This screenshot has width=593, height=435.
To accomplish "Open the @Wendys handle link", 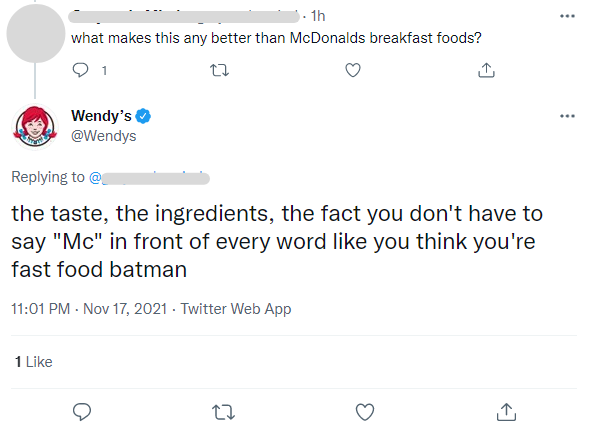I will click(x=104, y=136).
